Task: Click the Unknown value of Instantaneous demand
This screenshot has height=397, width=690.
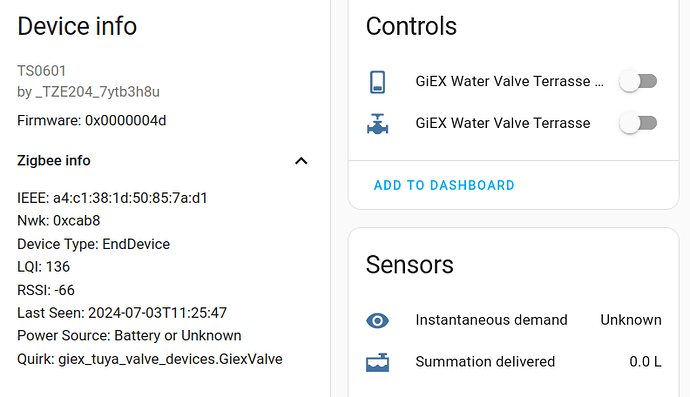Action: [x=631, y=320]
